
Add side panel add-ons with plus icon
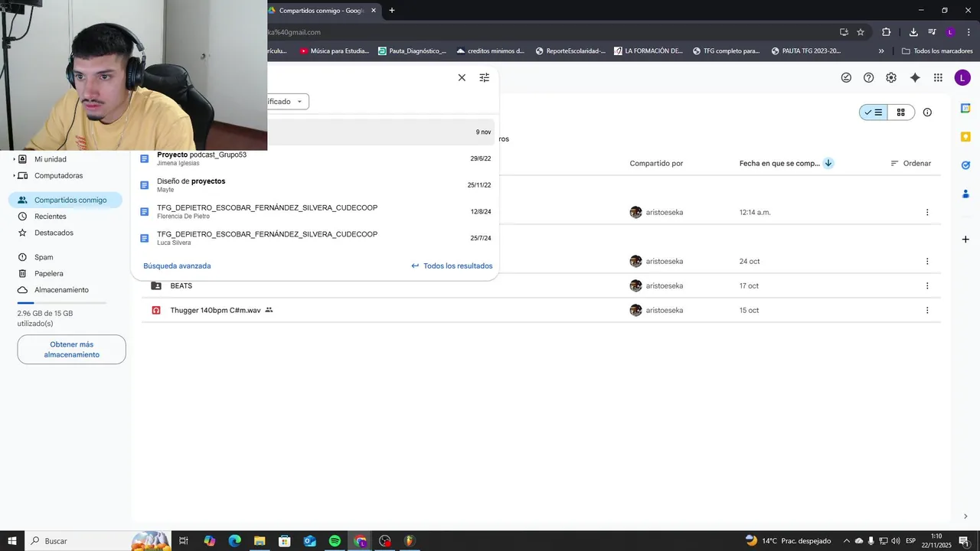click(x=965, y=239)
